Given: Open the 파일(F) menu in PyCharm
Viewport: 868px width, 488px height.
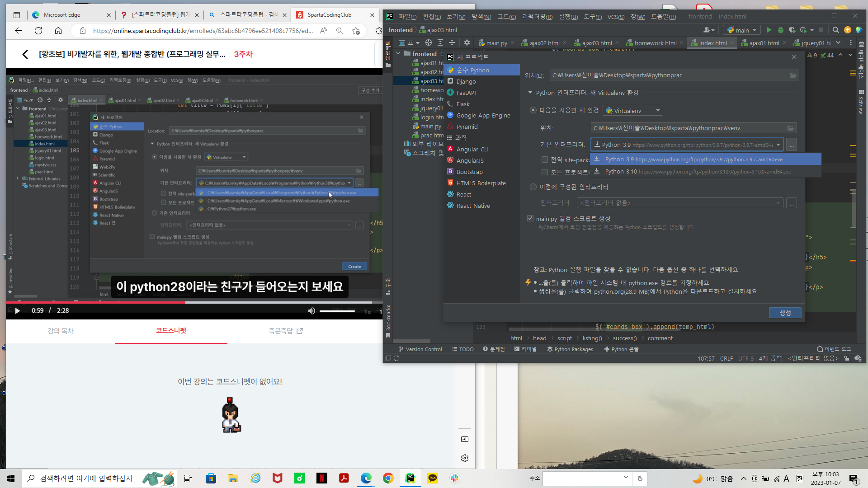Looking at the screenshot, I should [x=407, y=17].
